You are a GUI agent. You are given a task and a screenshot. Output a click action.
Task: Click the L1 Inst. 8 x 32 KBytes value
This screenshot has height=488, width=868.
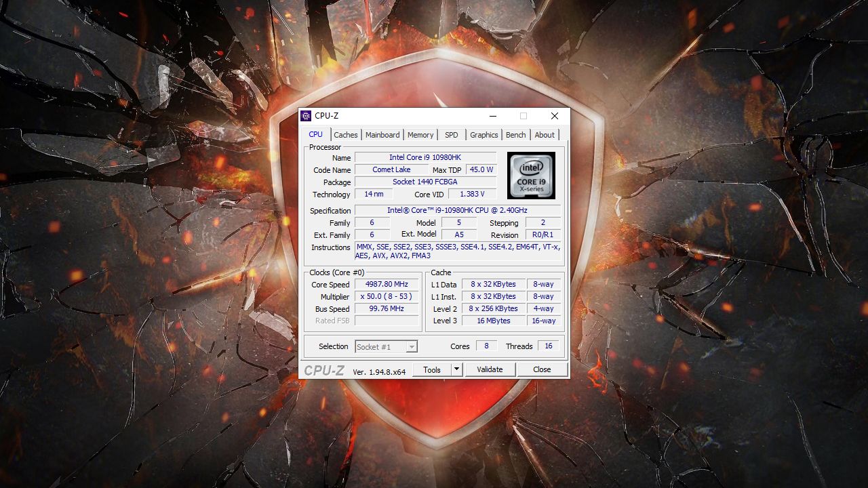494,296
